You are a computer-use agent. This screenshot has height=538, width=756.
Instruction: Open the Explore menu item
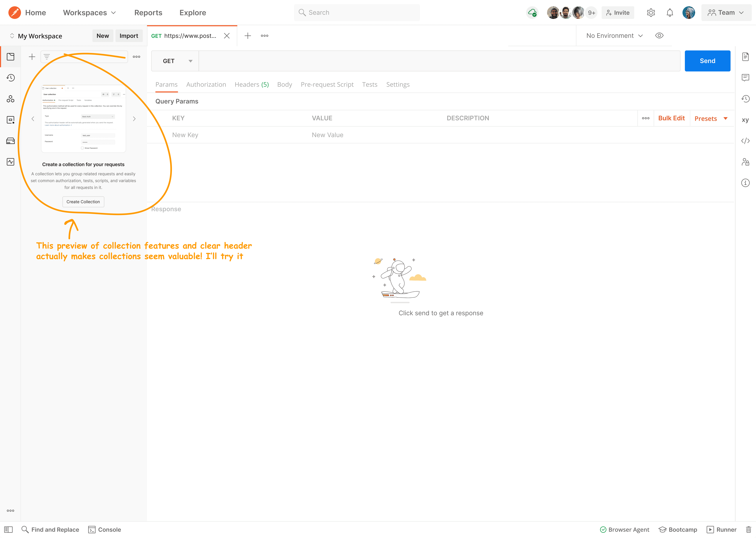click(x=193, y=13)
